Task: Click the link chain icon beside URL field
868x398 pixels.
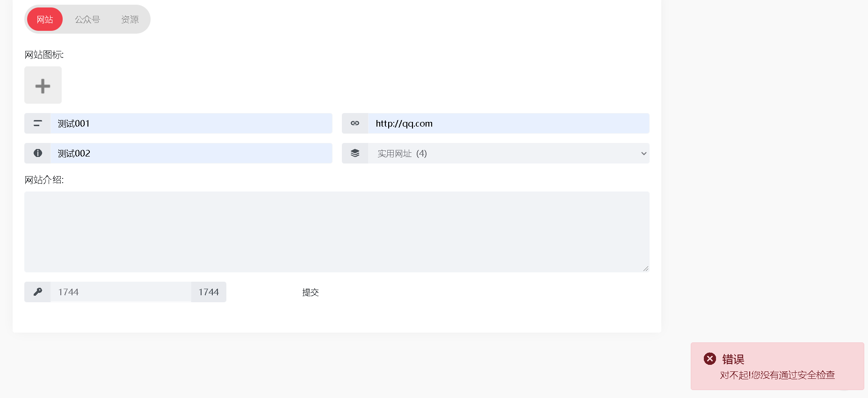Action: [355, 123]
